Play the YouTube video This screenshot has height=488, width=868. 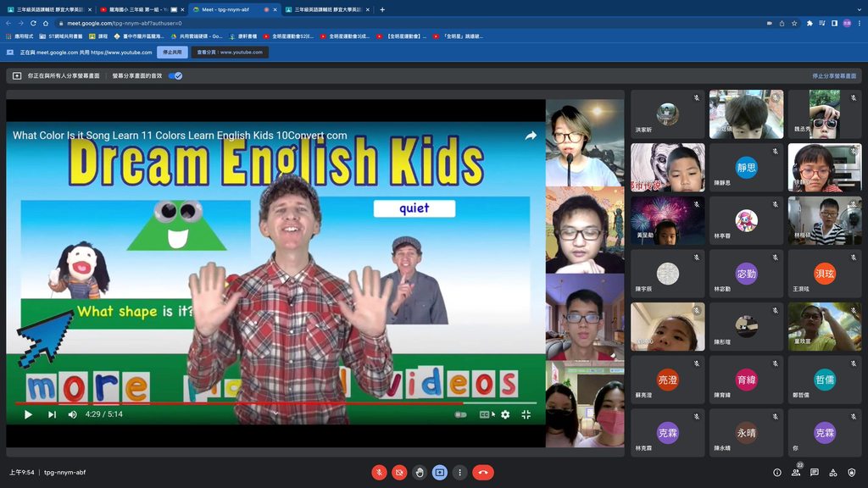coord(28,414)
